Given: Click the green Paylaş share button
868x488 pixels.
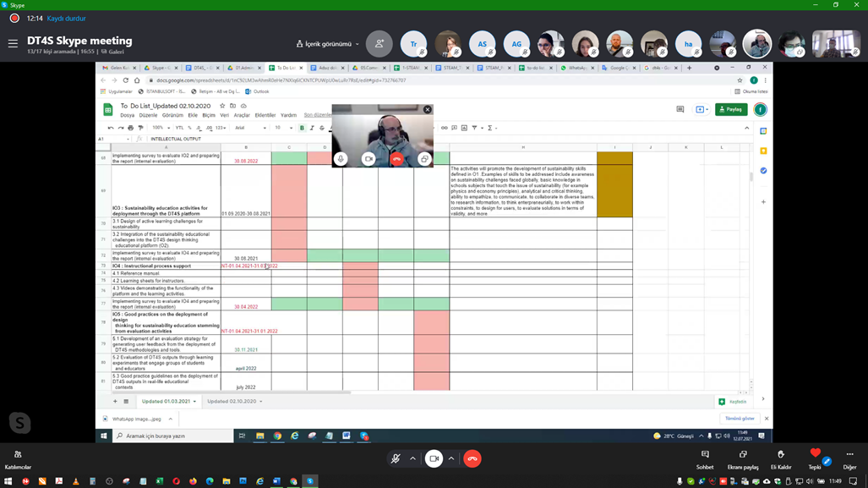Looking at the screenshot, I should 730,109.
